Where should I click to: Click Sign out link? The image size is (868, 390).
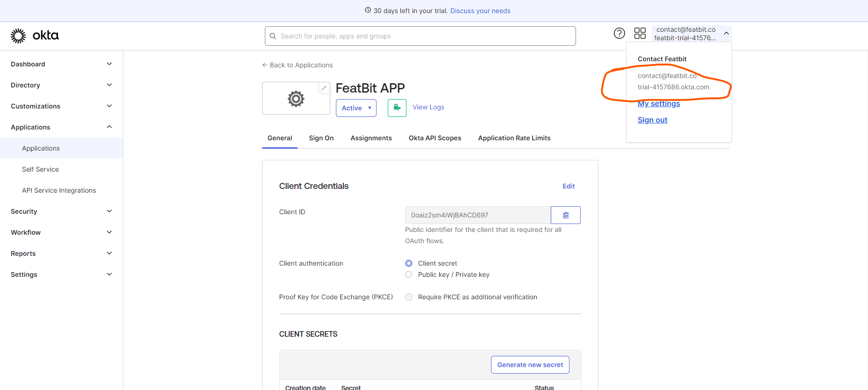click(x=653, y=120)
